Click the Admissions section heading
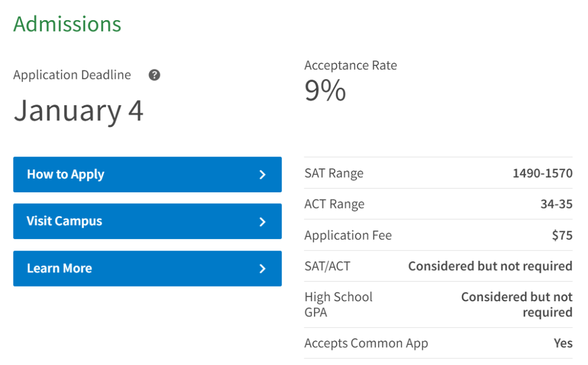This screenshot has height=365, width=588. [67, 24]
